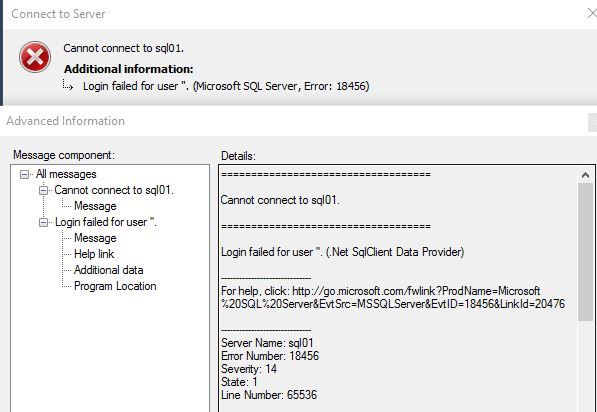Image resolution: width=597 pixels, height=412 pixels.
Task: Select Login failed for user tree item
Action: click(106, 222)
